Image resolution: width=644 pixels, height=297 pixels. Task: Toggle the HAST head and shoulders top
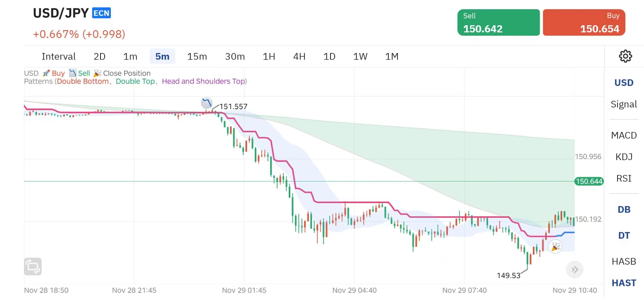[624, 283]
